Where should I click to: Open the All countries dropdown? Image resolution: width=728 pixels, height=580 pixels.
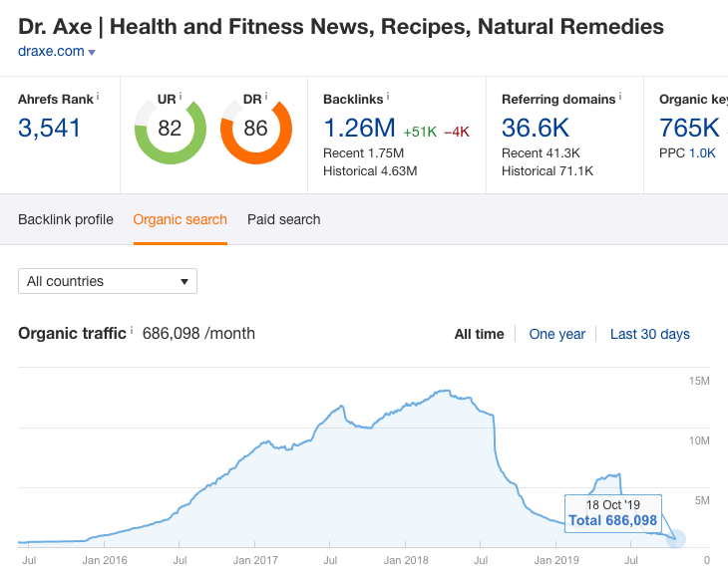[x=108, y=281]
